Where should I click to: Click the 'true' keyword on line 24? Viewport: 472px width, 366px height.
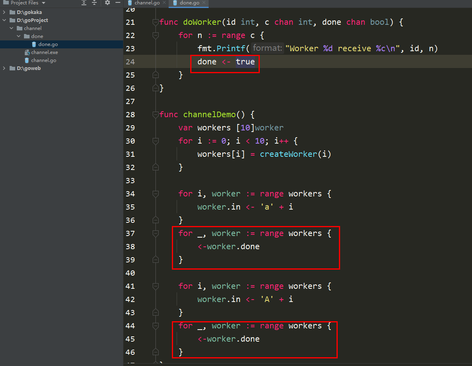(x=245, y=62)
